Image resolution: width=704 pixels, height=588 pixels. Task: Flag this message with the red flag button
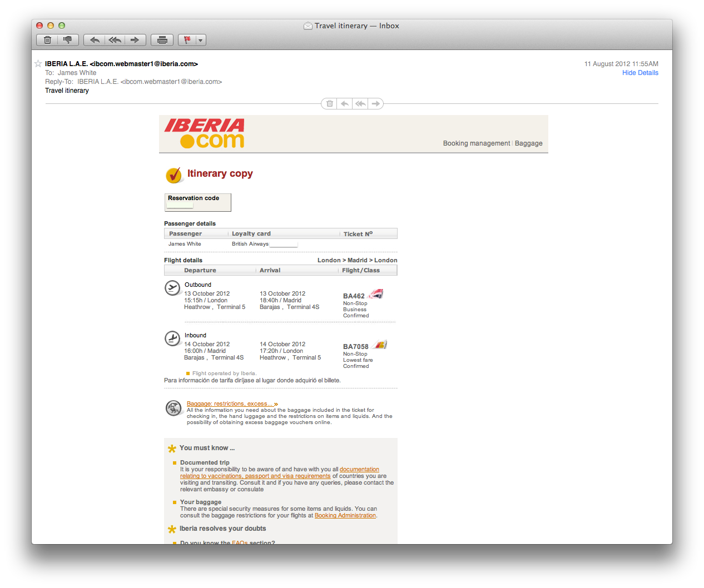click(x=187, y=40)
